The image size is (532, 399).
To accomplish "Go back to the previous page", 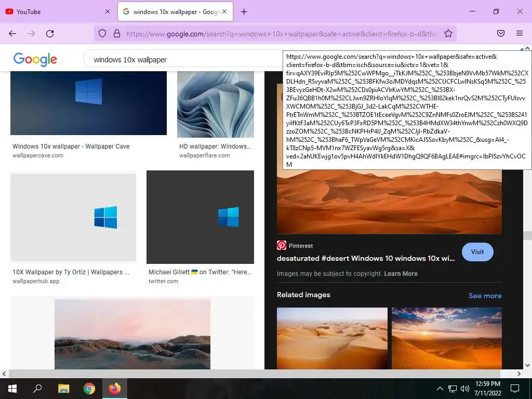I will [12, 34].
